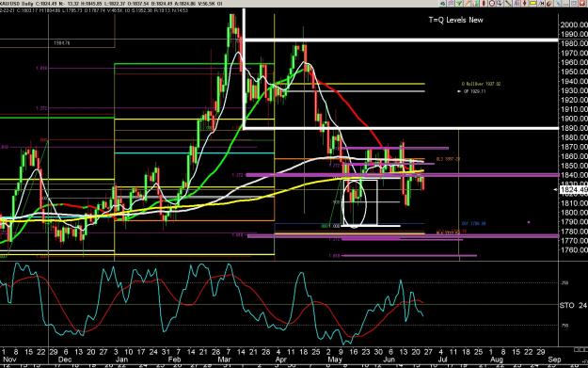588x368 pixels.
Task: Click the XAU/USD Daily quote header
Action: coord(111,4)
